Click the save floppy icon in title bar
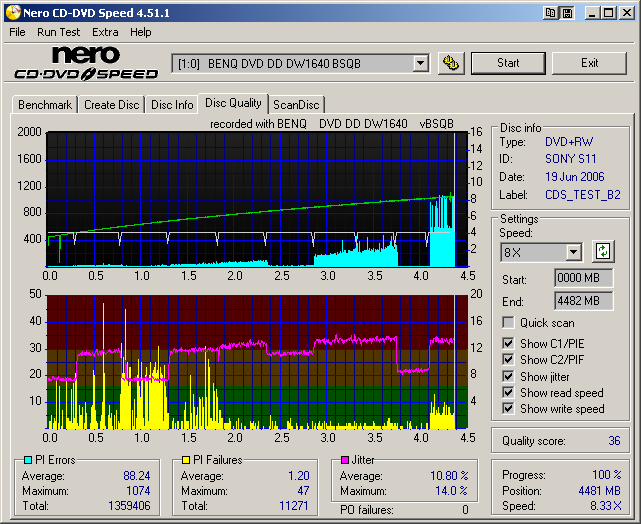The width and height of the screenshot is (641, 524). (x=567, y=12)
